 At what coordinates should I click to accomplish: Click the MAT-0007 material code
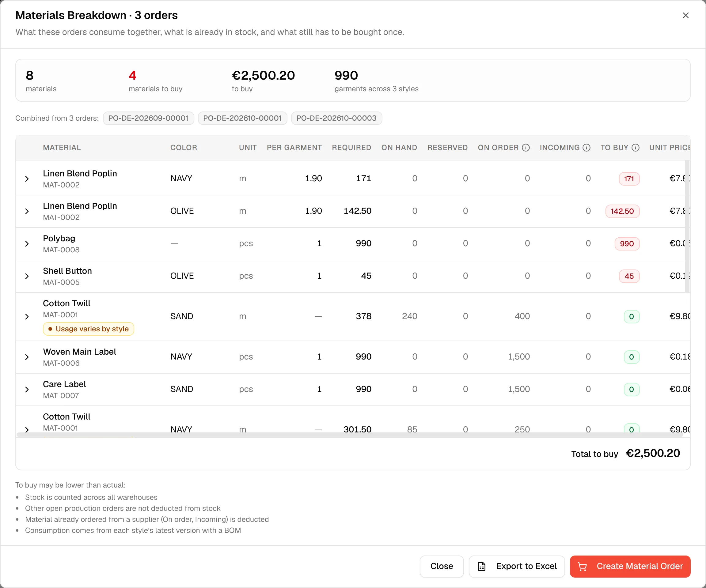click(61, 396)
